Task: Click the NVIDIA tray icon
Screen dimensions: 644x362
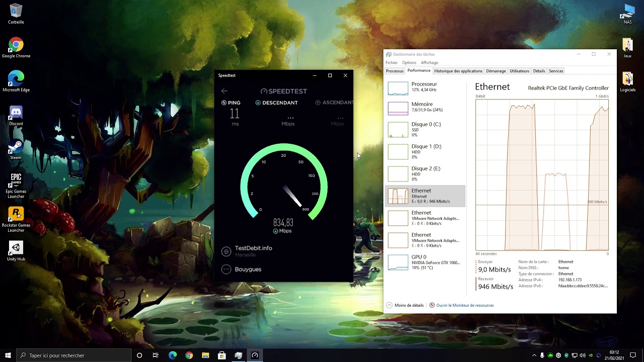Action: pos(591,355)
